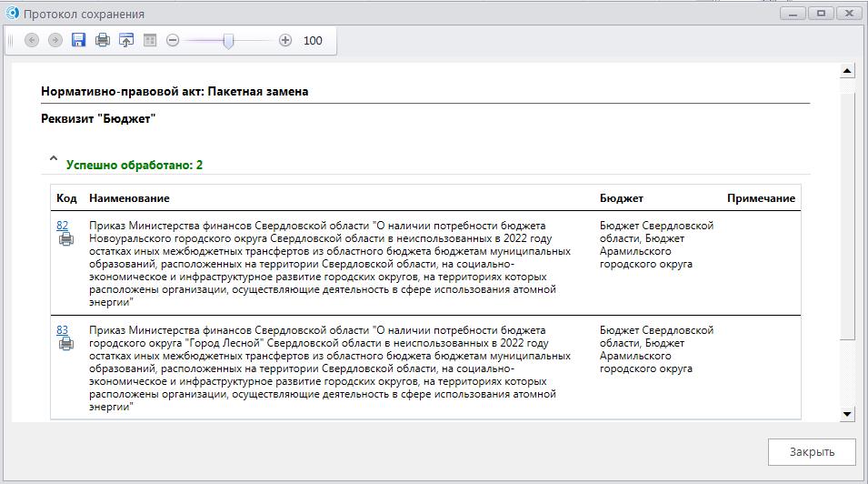
Task: Collapse the "Успешно обработано: 2" section
Action: coord(53,158)
